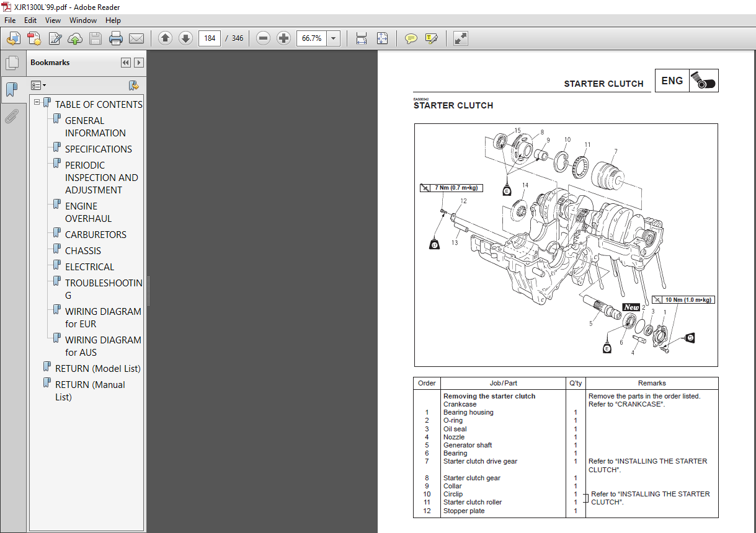The image size is (756, 533).
Task: Click the Add Sticky Note comment icon
Action: [411, 38]
